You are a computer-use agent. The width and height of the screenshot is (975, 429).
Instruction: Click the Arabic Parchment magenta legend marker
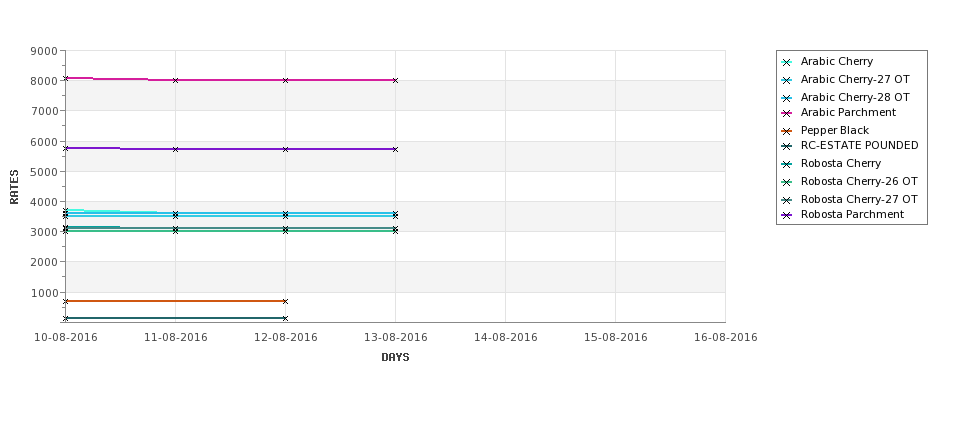787,113
